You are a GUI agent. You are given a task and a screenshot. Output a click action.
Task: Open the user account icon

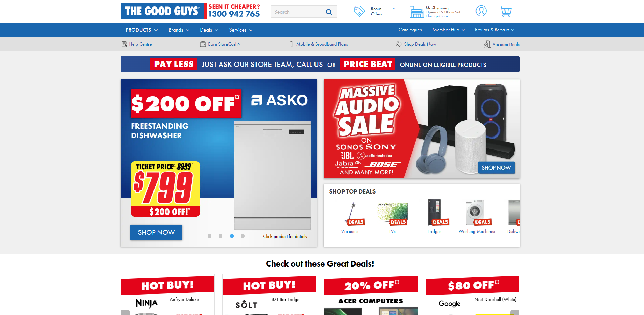pos(481,11)
